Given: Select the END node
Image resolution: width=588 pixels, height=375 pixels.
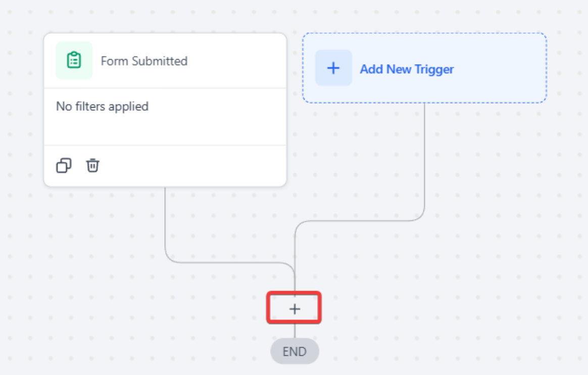Looking at the screenshot, I should coord(295,351).
